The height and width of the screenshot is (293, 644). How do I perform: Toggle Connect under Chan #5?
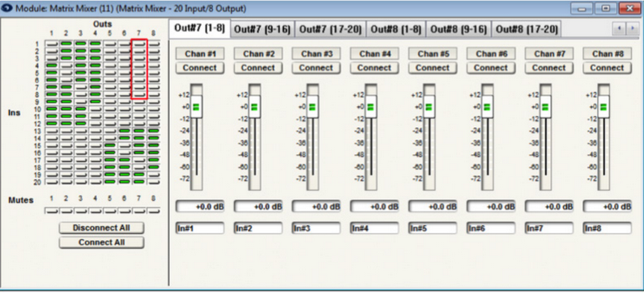[433, 68]
